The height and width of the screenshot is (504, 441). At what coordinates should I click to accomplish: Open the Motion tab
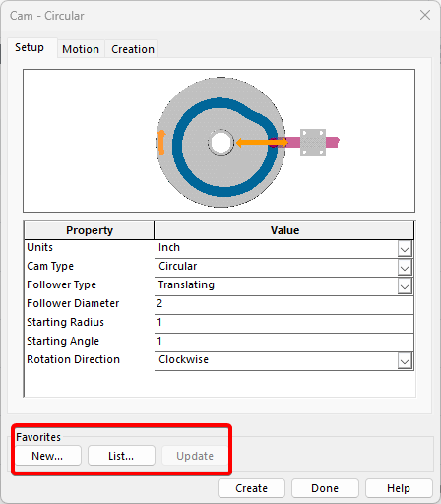click(81, 49)
